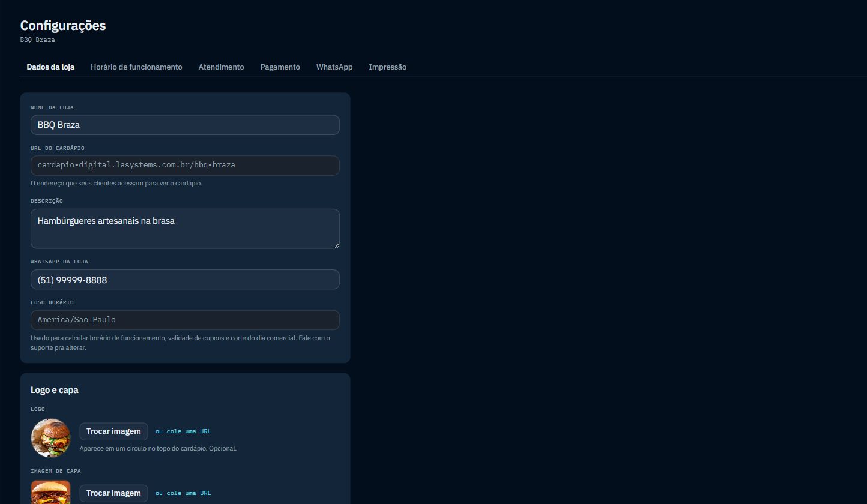This screenshot has width=867, height=504.
Task: Open the Dados da loja tab
Action: 50,67
